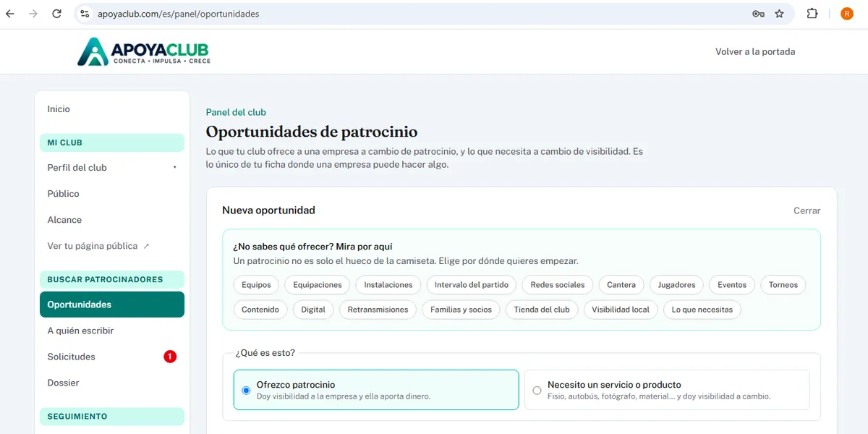Choose the Cantera chip
The height and width of the screenshot is (434, 868).
click(x=621, y=285)
